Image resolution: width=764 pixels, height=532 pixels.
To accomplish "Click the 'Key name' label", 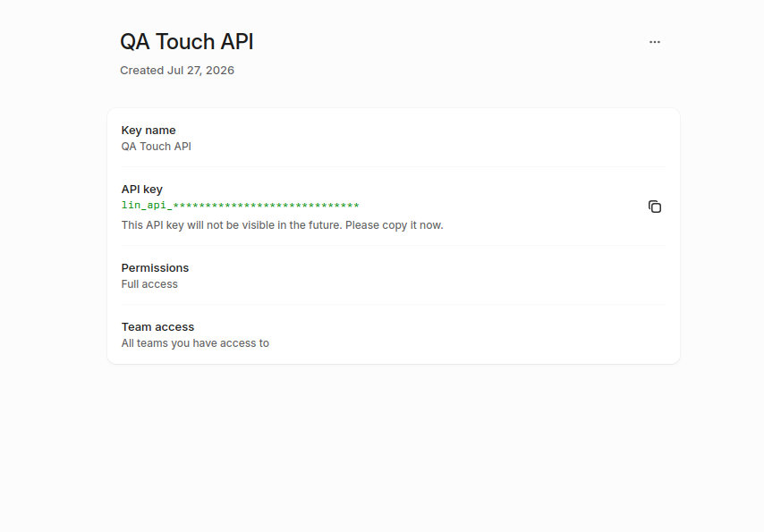I will click(149, 130).
